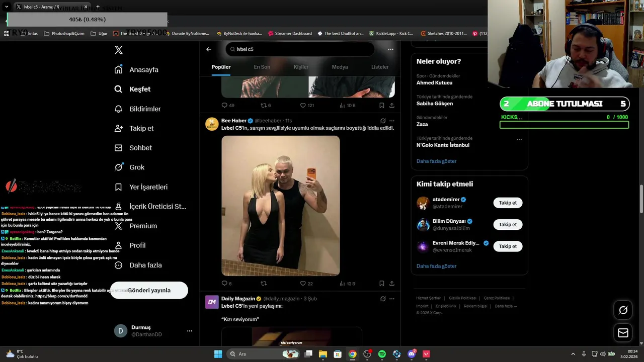Go to Keşfet explore page

(132, 89)
